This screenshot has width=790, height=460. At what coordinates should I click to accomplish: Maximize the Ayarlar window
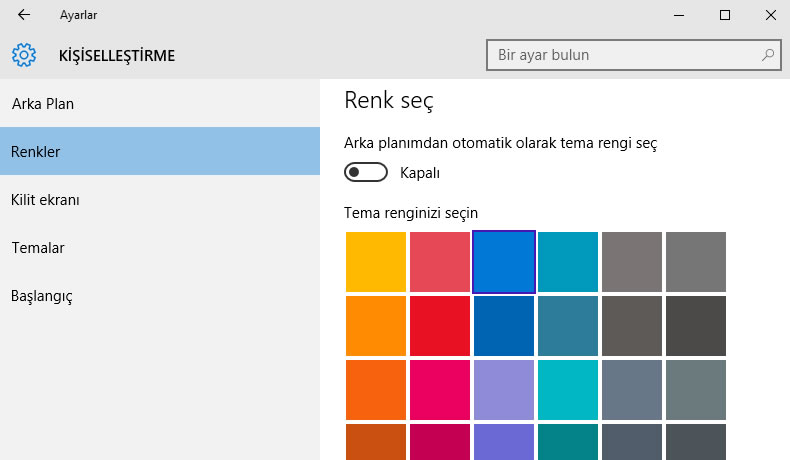[x=725, y=15]
